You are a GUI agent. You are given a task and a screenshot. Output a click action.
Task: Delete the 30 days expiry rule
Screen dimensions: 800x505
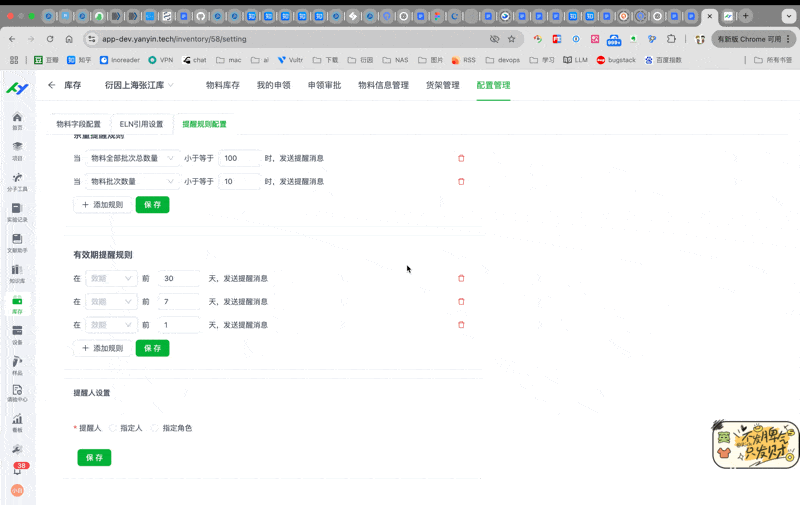[x=461, y=279]
